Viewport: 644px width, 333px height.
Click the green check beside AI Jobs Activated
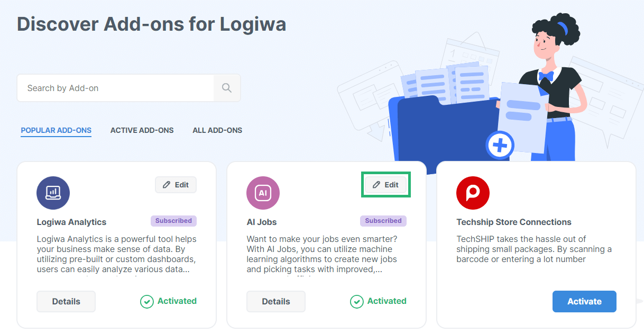click(356, 301)
